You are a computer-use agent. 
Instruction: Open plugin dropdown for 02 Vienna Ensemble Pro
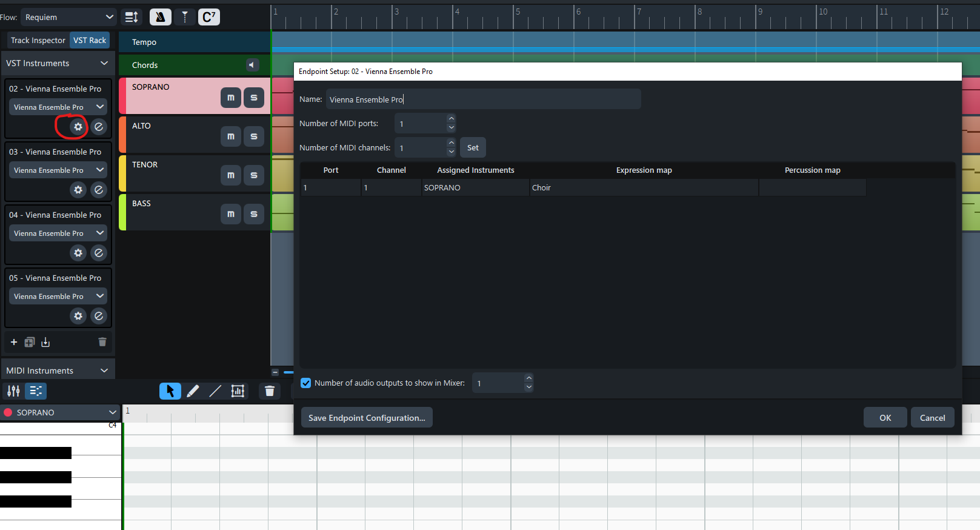pos(58,107)
